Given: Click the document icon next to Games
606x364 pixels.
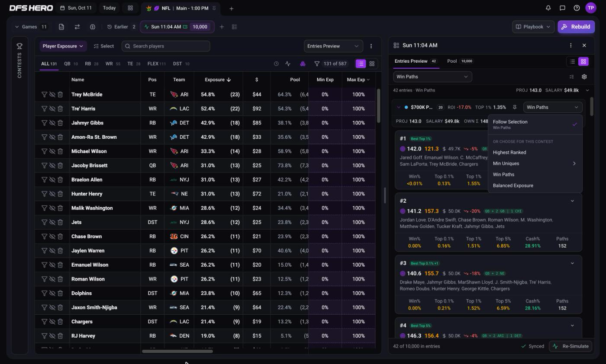Looking at the screenshot, I should click(x=61, y=27).
